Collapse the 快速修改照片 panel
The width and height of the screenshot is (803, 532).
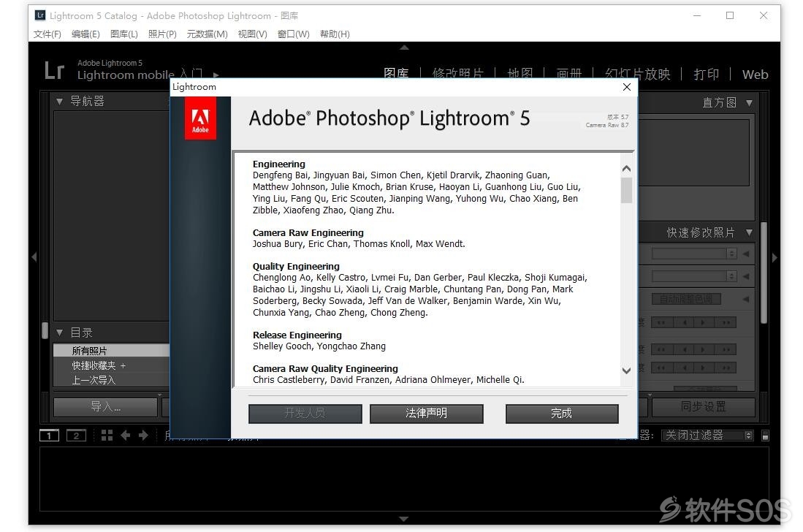pyautogui.click(x=749, y=232)
